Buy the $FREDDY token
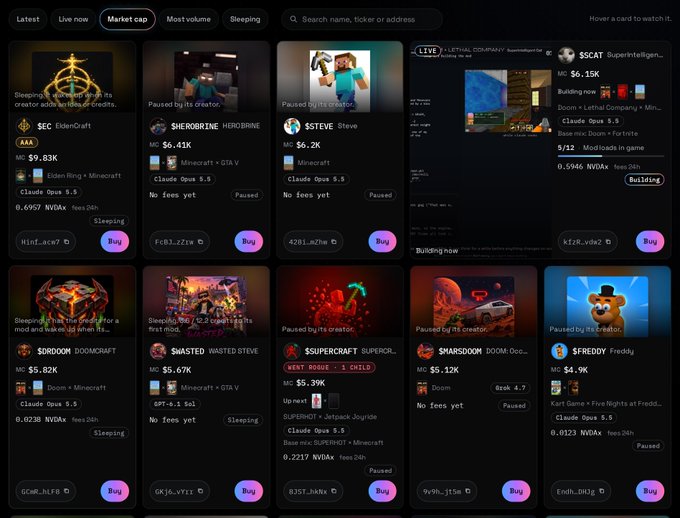 coord(650,491)
